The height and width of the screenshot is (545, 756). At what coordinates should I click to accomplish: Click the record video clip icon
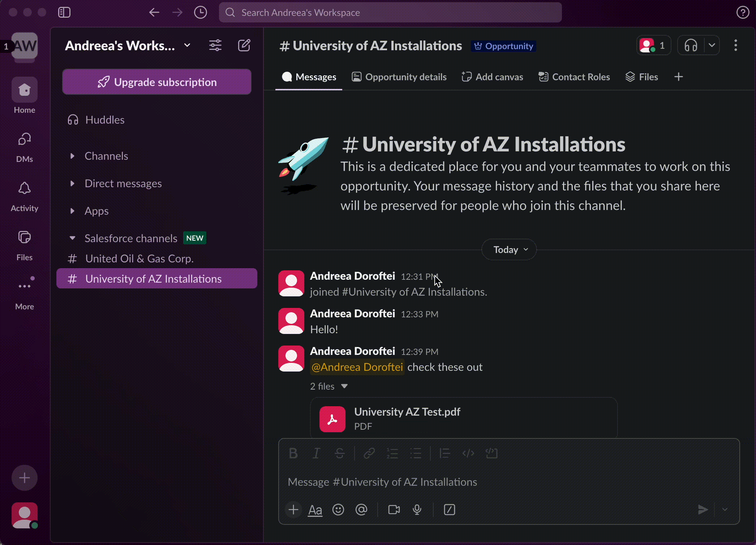tap(394, 510)
